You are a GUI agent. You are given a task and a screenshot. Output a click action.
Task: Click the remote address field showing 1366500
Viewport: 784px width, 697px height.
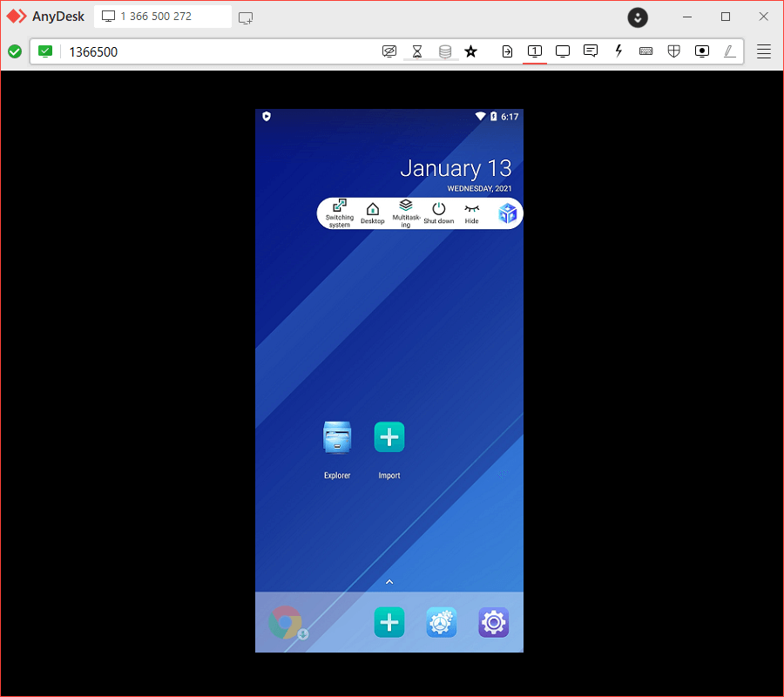(x=218, y=51)
